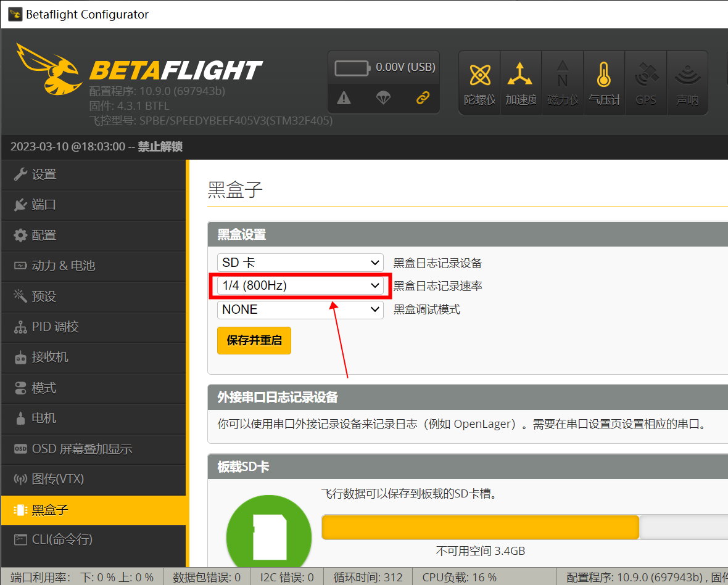Click the parachute failsafe status icon
Screen dimensions: 728x585
383,98
